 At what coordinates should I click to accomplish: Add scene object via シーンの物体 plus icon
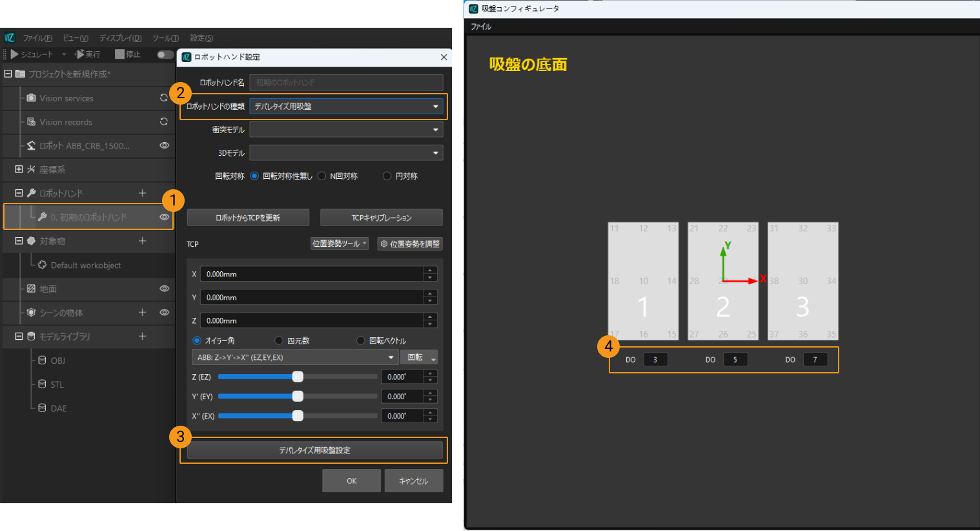coord(143,313)
